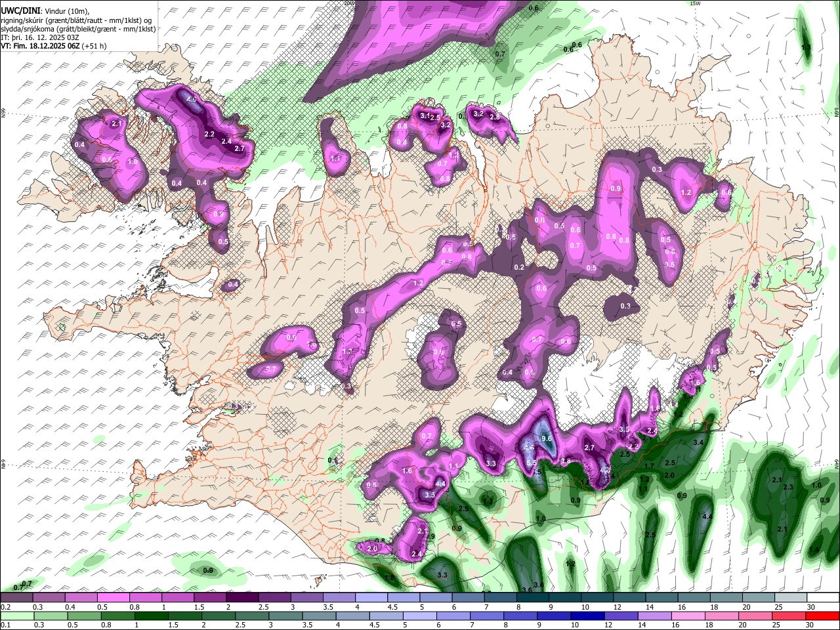Viewport: 840px width, 630px height.
Task: Click the '3.4' rainfall value label
Action: pyautogui.click(x=698, y=443)
